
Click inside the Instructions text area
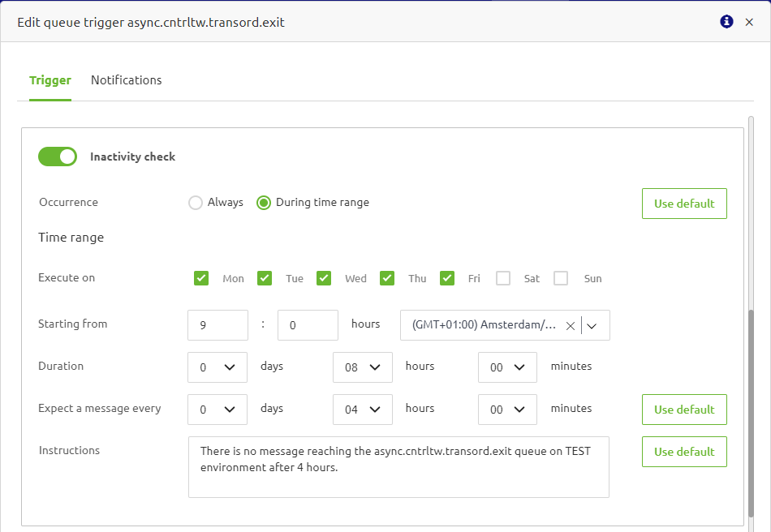click(x=398, y=466)
